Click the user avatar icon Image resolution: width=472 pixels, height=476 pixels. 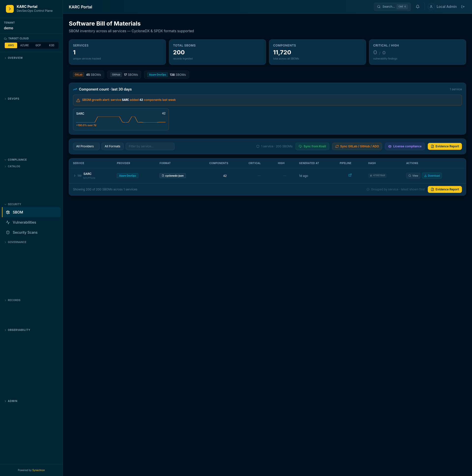(x=431, y=7)
